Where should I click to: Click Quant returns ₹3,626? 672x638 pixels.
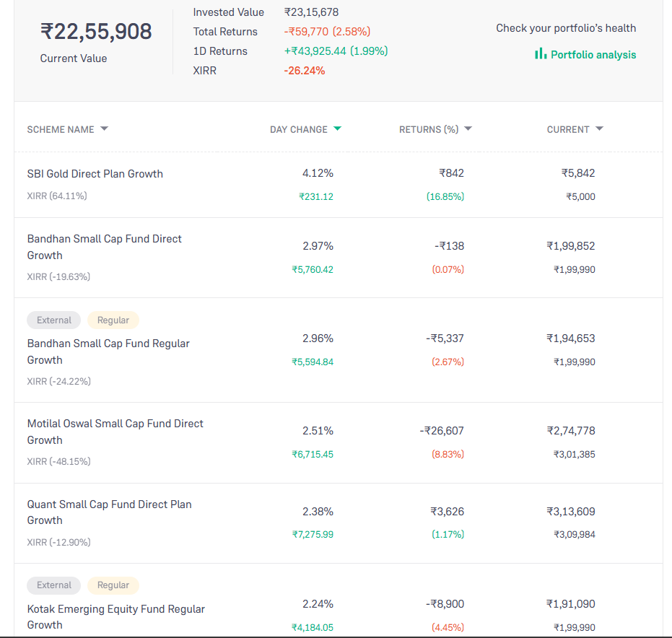coord(448,512)
